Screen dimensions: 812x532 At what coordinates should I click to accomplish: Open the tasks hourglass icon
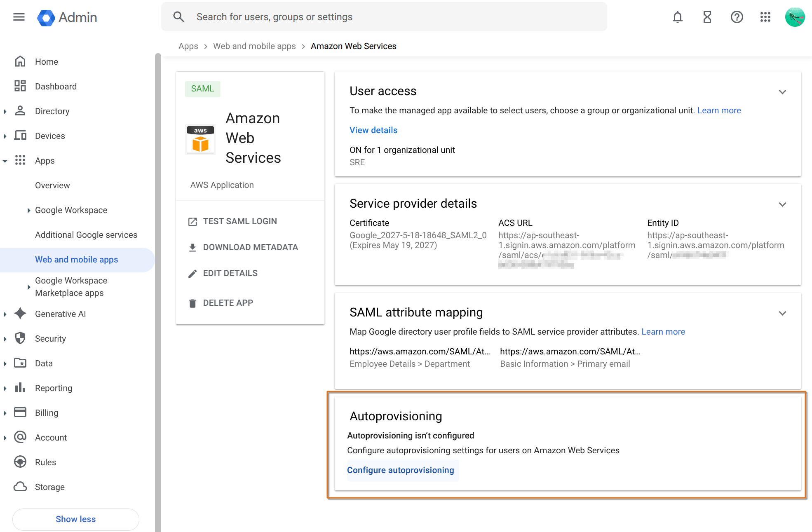707,17
